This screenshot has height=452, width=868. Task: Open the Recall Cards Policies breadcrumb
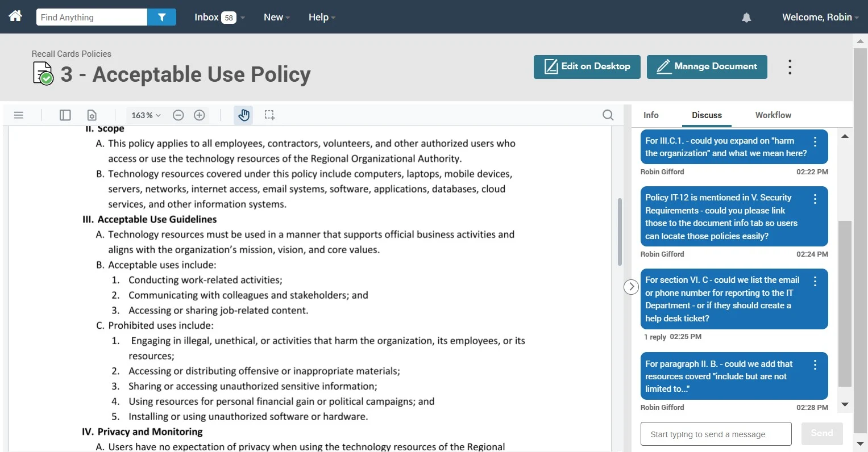pyautogui.click(x=72, y=54)
